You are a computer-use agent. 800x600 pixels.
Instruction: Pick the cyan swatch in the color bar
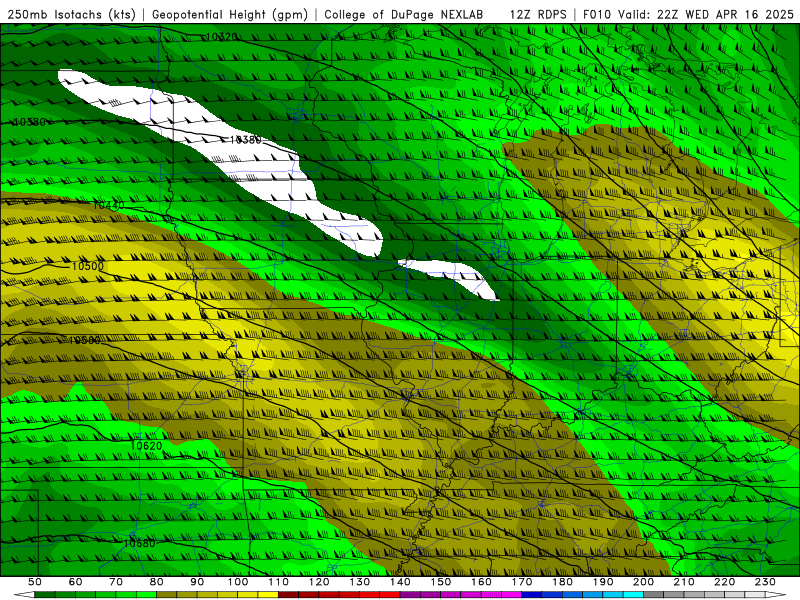(633, 595)
